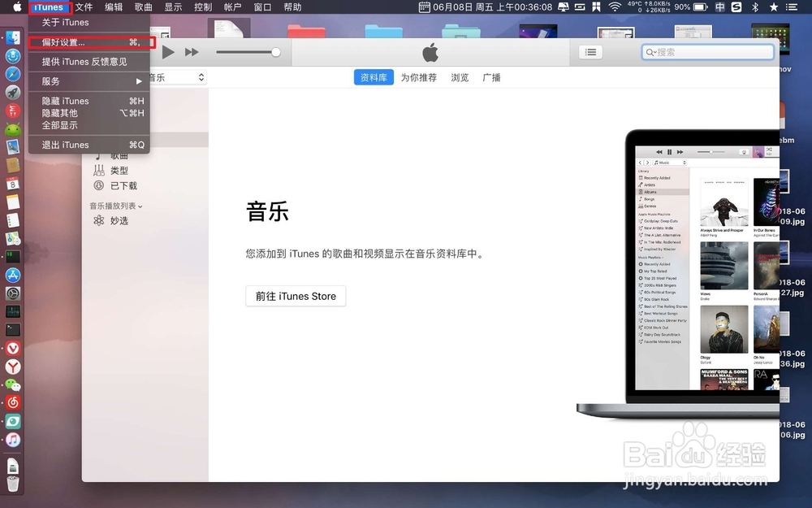Viewport: 812px width, 508px height.
Task: Select 已下载 in the sidebar
Action: coord(123,185)
